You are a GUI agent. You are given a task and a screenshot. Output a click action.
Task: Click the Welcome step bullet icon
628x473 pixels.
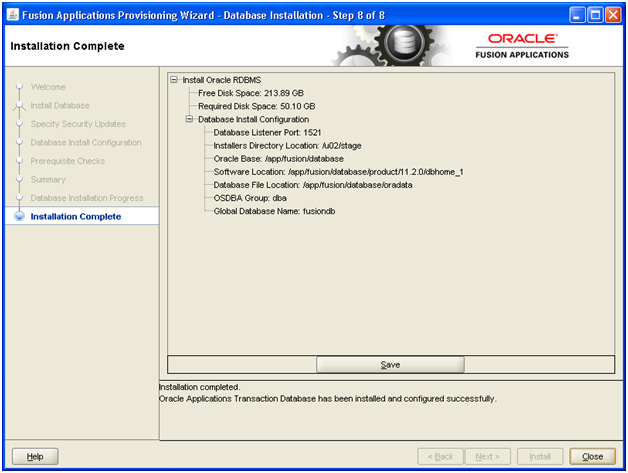(19, 86)
